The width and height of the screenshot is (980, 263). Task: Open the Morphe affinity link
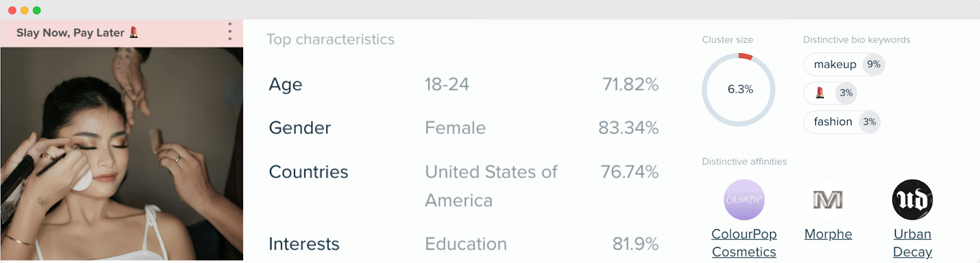[828, 234]
